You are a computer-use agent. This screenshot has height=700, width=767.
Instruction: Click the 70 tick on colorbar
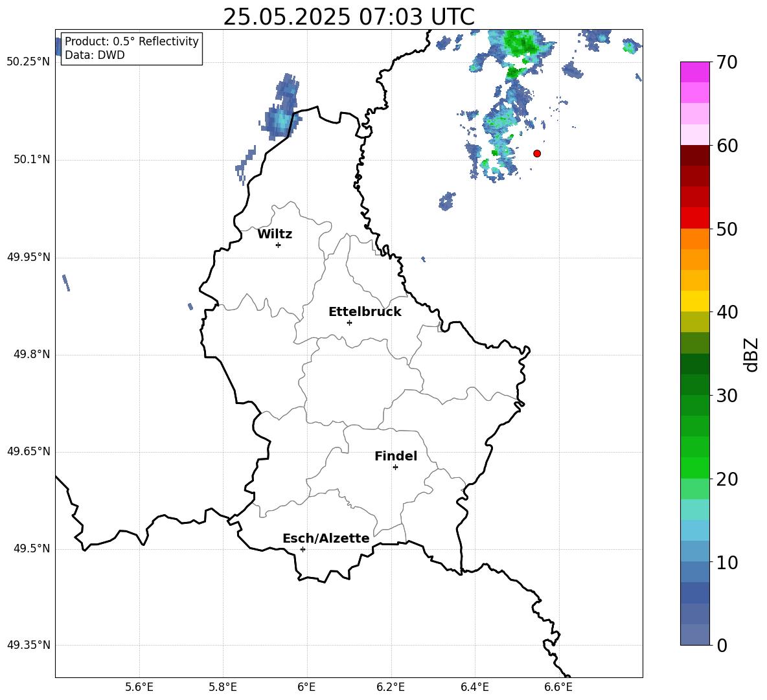coord(726,63)
